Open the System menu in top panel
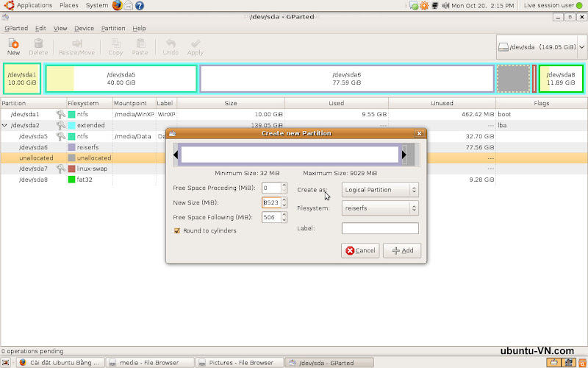The width and height of the screenshot is (588, 368). coord(97,5)
